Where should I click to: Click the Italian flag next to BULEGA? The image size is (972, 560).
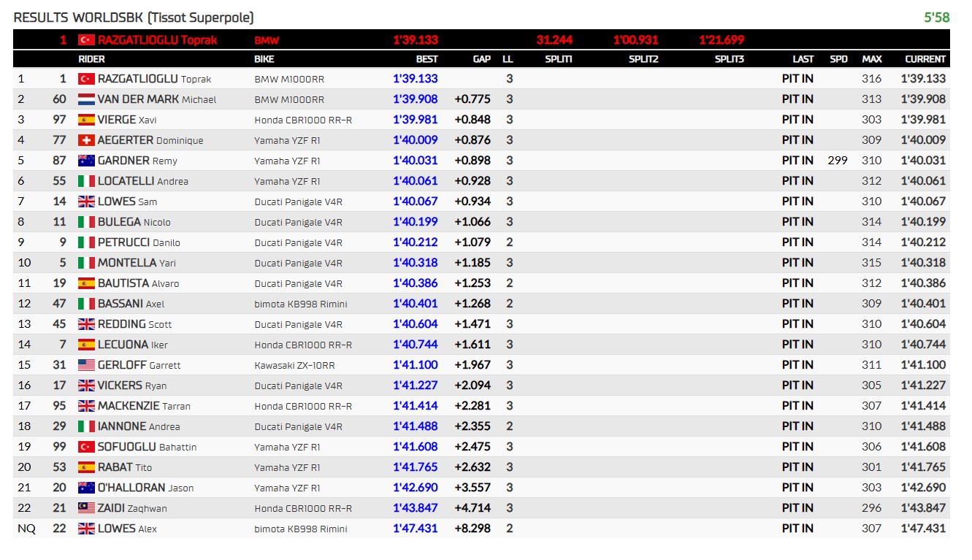click(86, 222)
